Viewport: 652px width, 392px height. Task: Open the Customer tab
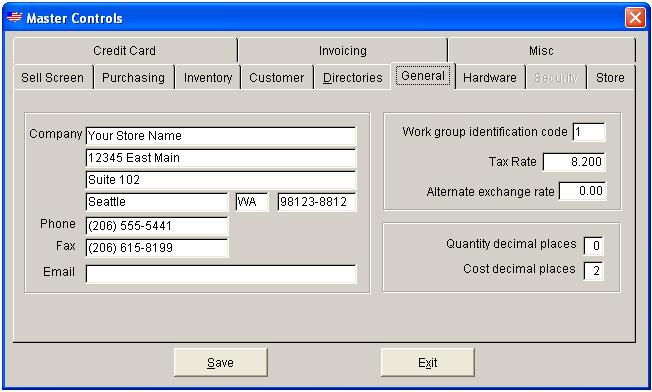[277, 78]
